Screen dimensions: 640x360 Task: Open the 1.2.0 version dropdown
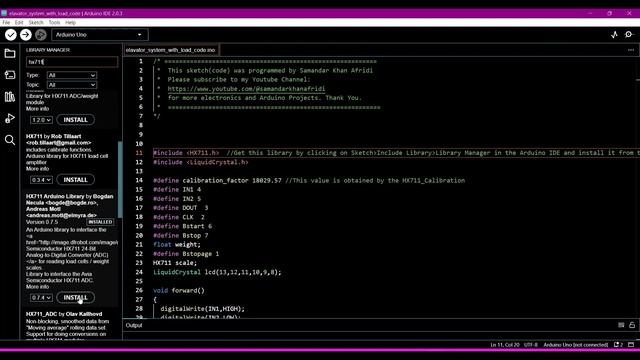(41, 120)
